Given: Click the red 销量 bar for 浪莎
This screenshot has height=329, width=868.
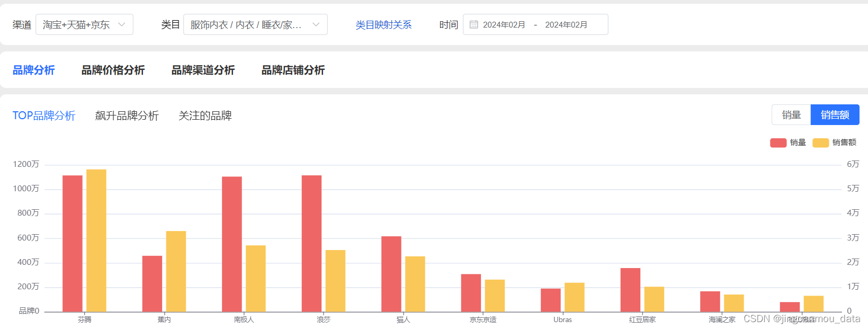Looking at the screenshot, I should [311, 244].
